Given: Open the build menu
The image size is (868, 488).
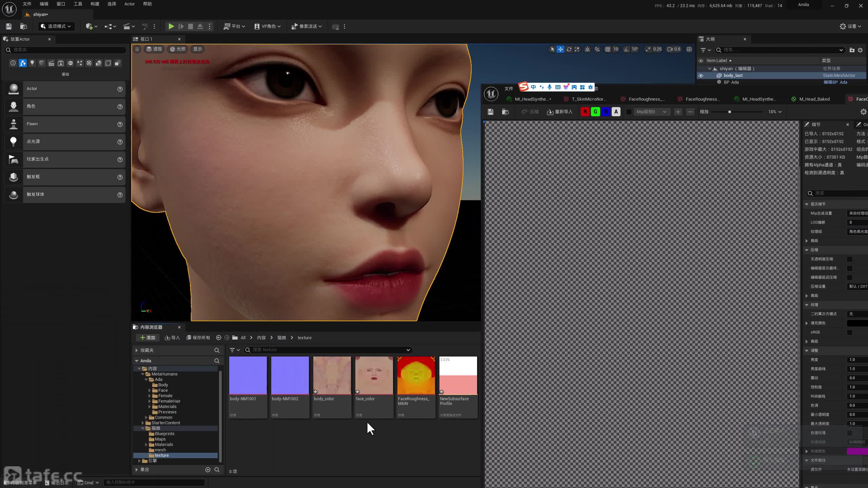Looking at the screenshot, I should [x=95, y=4].
